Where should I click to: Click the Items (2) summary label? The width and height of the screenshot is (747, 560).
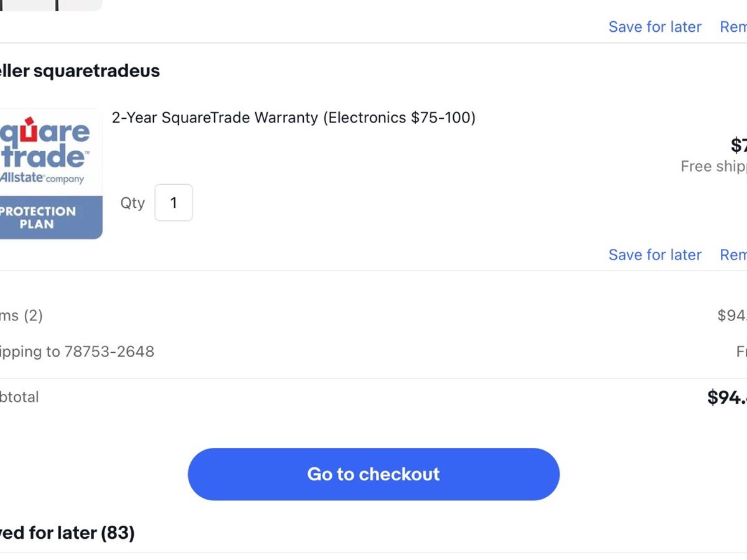pos(21,315)
